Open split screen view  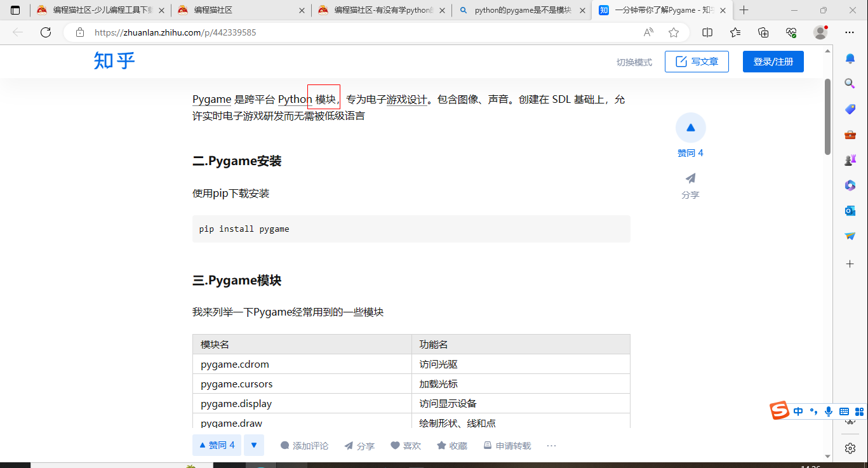click(x=707, y=32)
